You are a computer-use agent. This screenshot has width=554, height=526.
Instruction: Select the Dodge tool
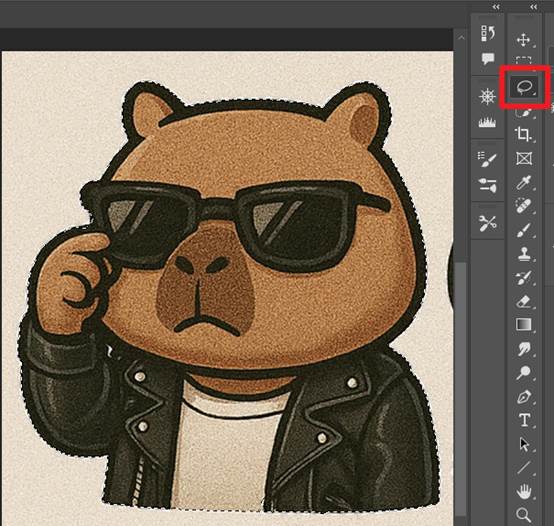(x=523, y=372)
